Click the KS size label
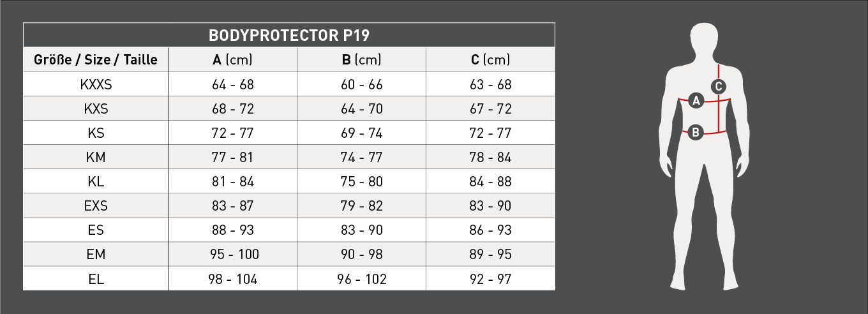 click(x=96, y=133)
